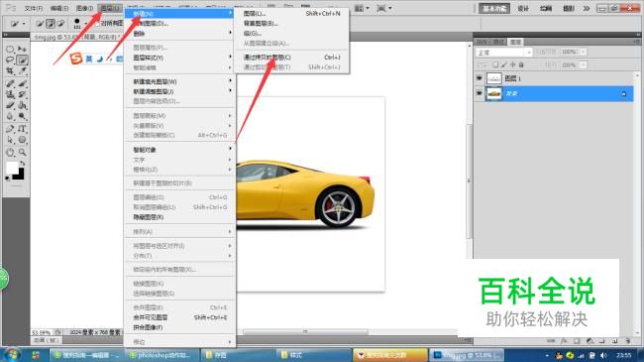644x362 pixels.
Task: Toggle lock all in Layers panel
Action: tap(521, 65)
